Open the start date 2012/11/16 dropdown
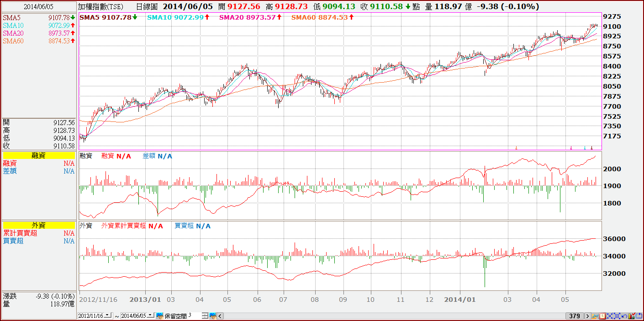644x321 pixels. pos(107,316)
